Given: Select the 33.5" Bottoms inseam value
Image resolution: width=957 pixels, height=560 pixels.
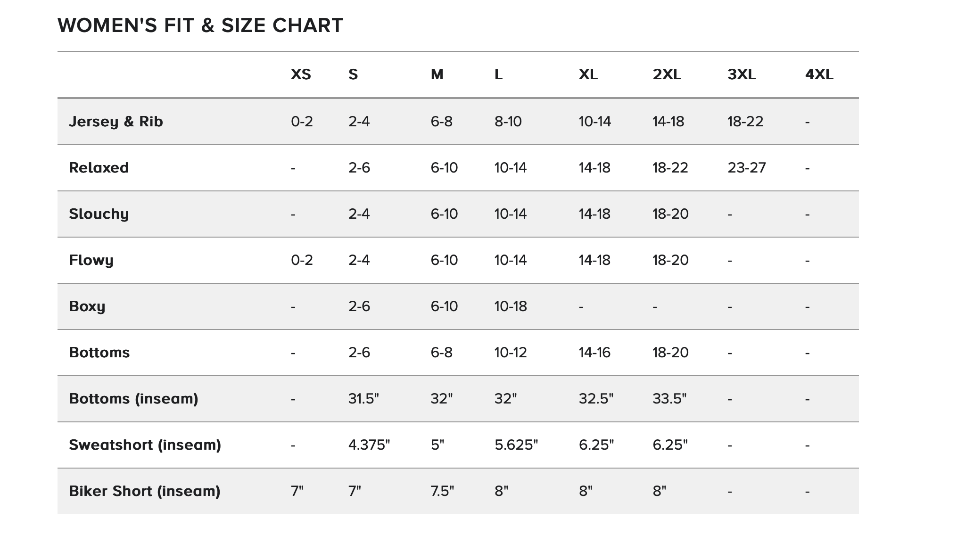Looking at the screenshot, I should [x=669, y=399].
